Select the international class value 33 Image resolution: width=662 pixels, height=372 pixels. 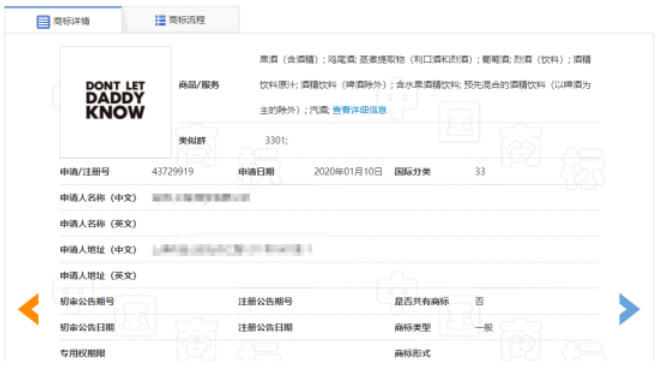(x=480, y=171)
